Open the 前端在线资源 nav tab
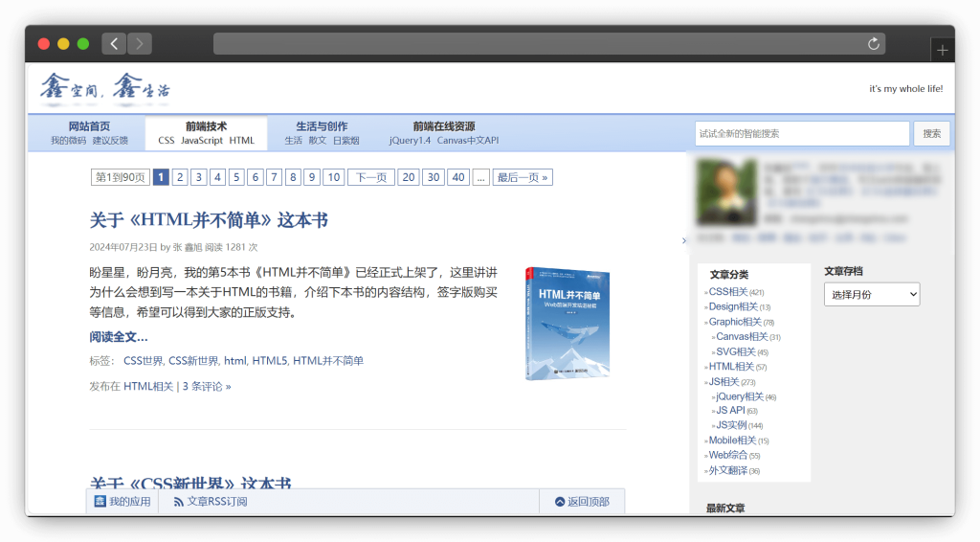 (x=444, y=126)
